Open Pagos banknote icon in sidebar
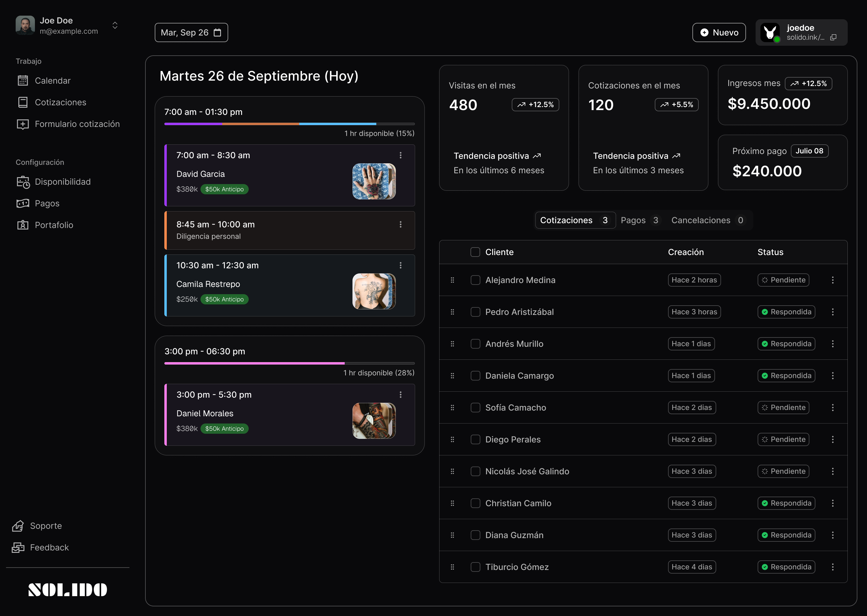The image size is (867, 616). [x=23, y=203]
